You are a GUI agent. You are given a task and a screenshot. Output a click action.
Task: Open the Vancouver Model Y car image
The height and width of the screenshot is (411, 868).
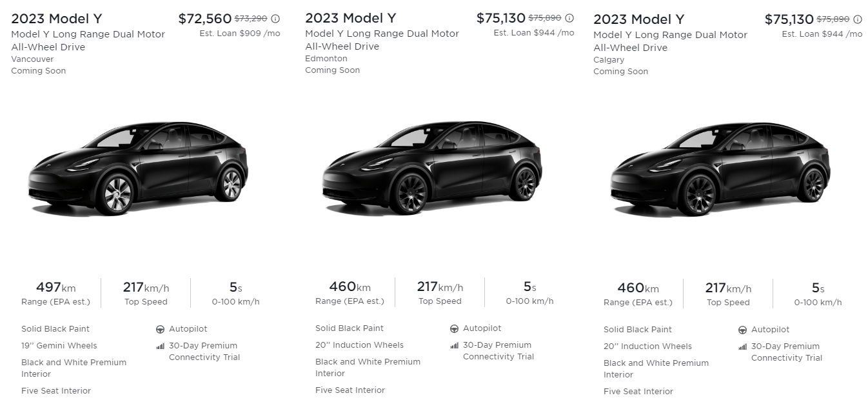click(x=138, y=168)
